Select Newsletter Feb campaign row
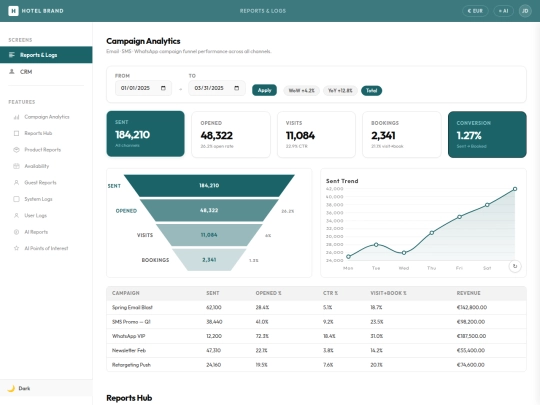 coord(316,350)
